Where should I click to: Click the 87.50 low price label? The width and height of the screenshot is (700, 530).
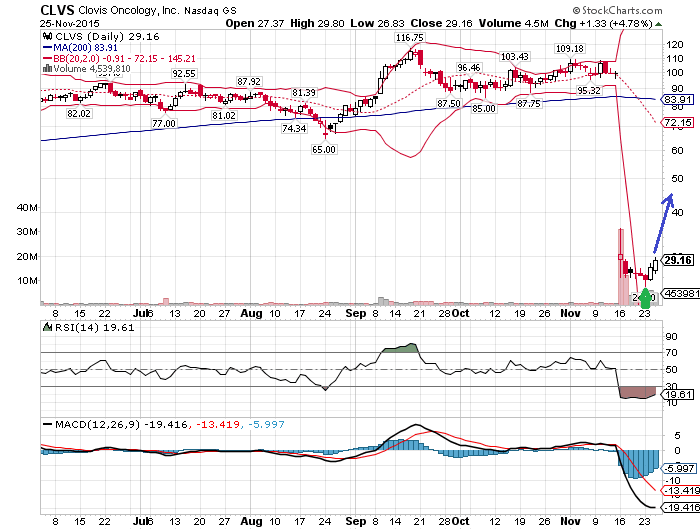[449, 104]
